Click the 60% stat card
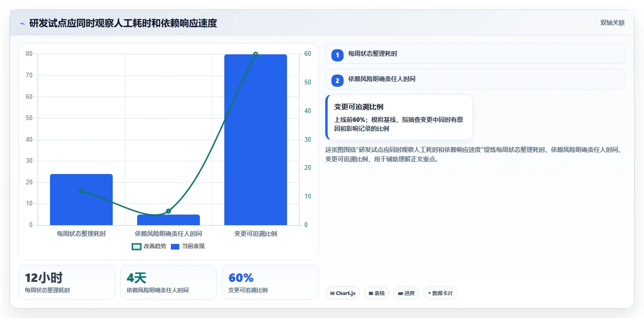The image size is (644, 318). click(270, 282)
